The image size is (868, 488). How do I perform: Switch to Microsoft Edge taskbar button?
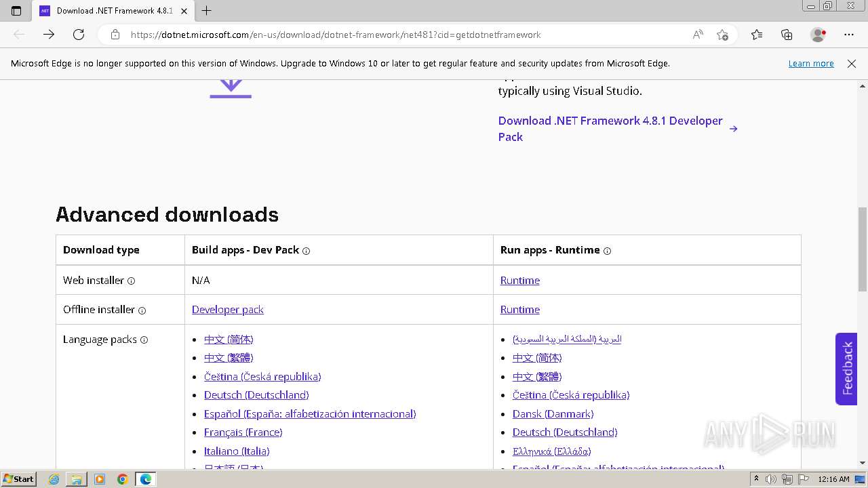click(x=146, y=479)
